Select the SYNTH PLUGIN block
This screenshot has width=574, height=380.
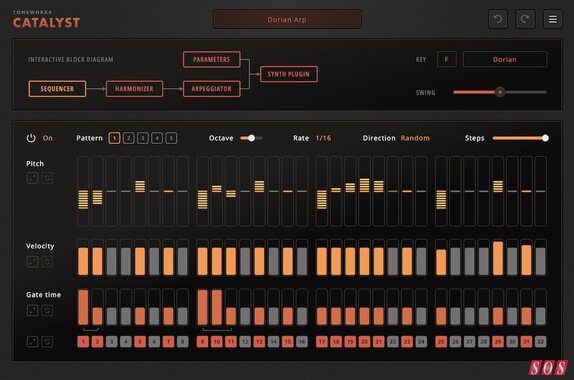pyautogui.click(x=288, y=74)
